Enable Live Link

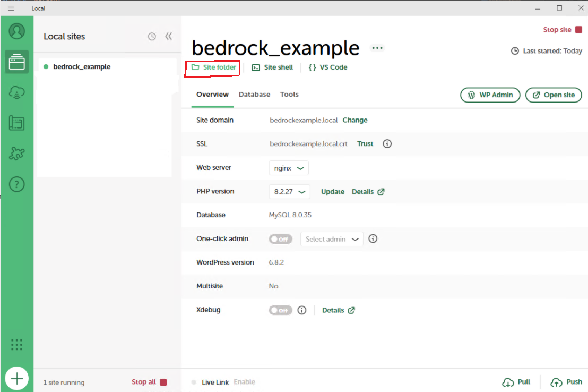(244, 382)
